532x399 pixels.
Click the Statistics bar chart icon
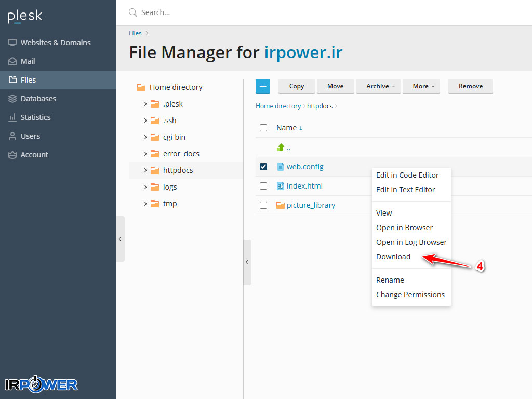(12, 117)
